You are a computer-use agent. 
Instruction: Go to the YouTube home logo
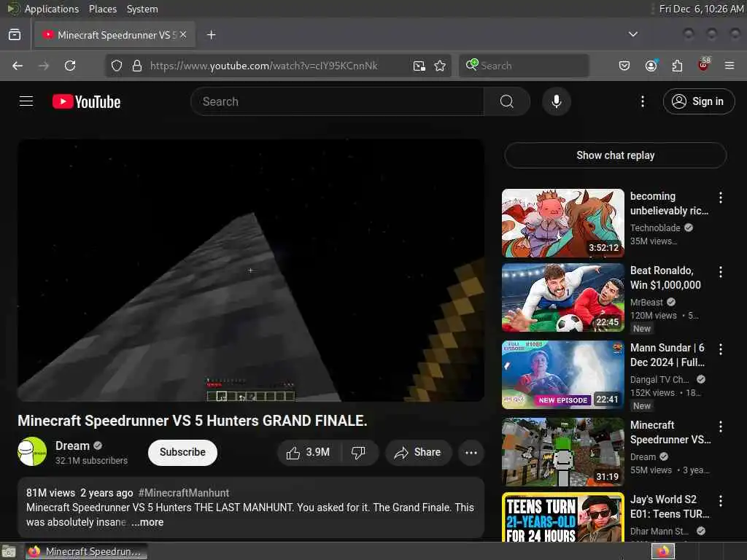(86, 101)
